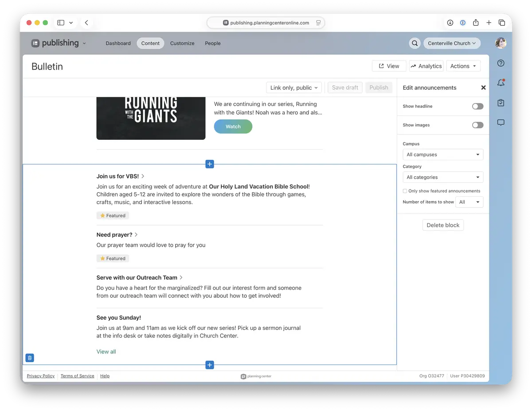Click the Watch button
Viewport: 532px width, 411px height.
233,126
